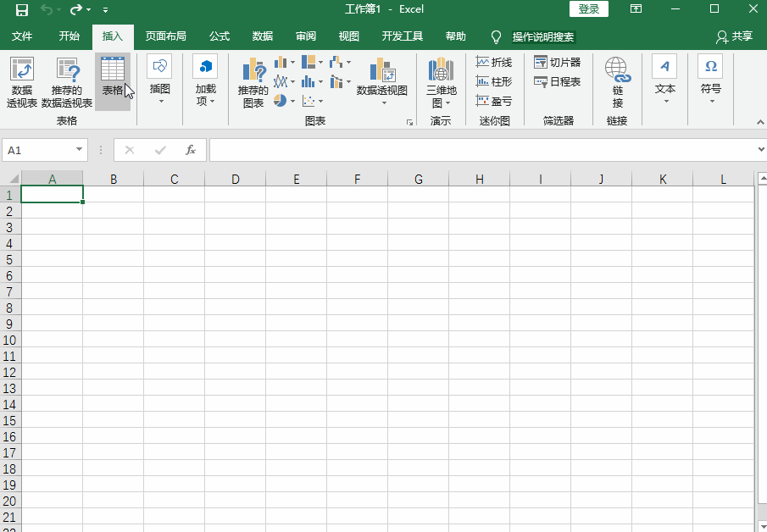Screen dimensions: 767x532
Task: Click the 共享 share button
Action: pos(734,36)
